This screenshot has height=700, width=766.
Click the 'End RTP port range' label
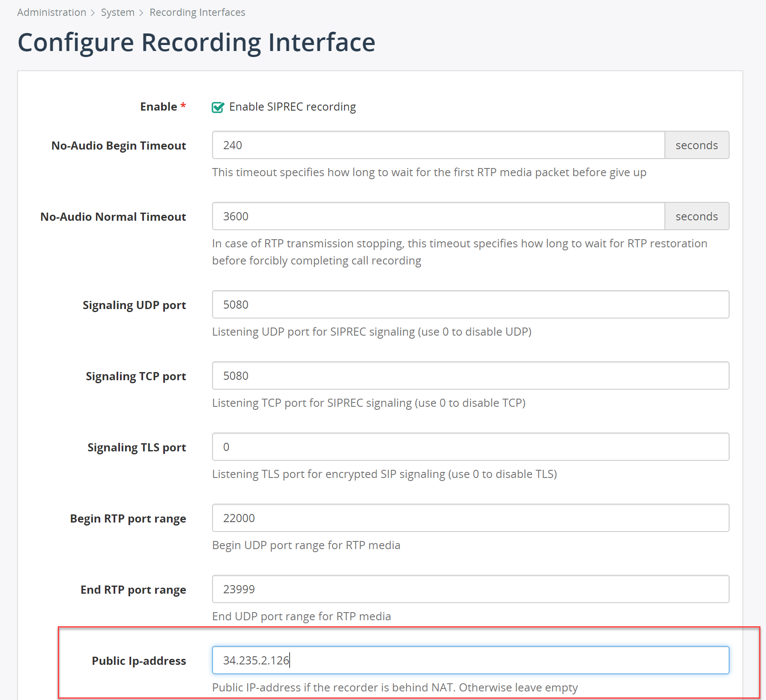tap(133, 590)
